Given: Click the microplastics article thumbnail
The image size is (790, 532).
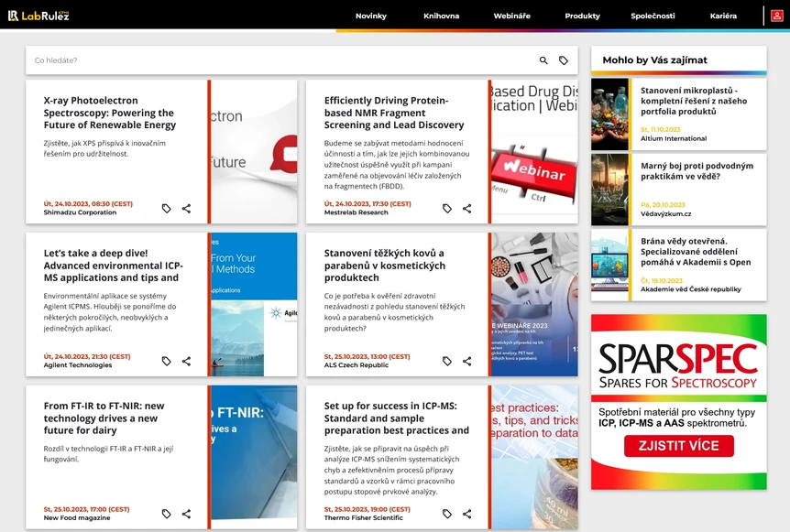Looking at the screenshot, I should pyautogui.click(x=610, y=114).
